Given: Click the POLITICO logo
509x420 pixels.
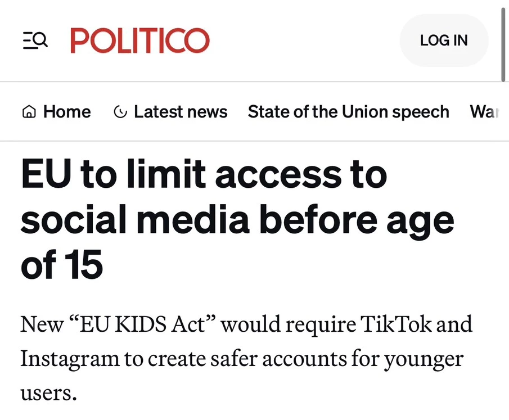Looking at the screenshot, I should [x=140, y=40].
